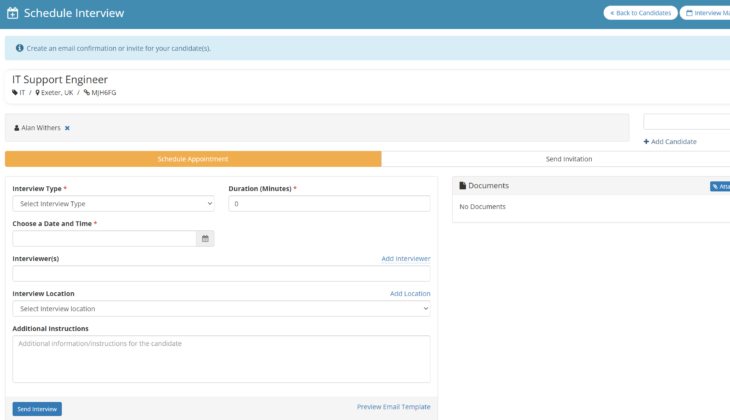Image resolution: width=730 pixels, height=420 pixels.
Task: Click the info icon in the blue banner
Action: pos(19,48)
